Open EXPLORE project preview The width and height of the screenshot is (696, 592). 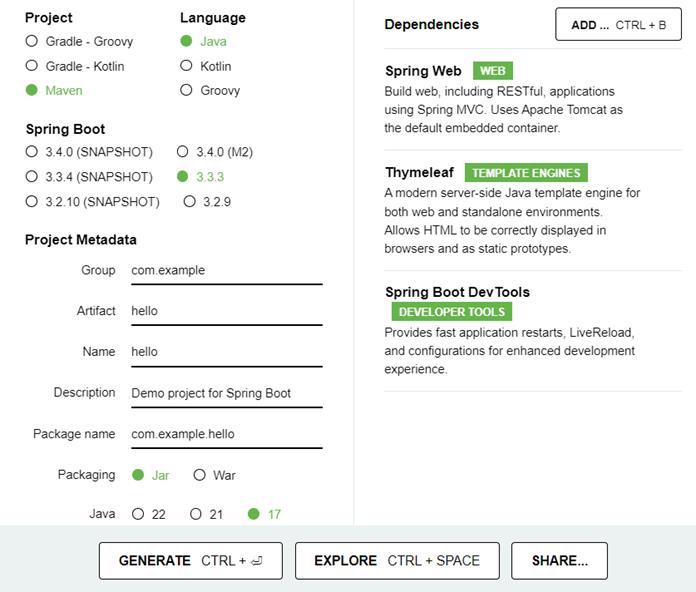[397, 561]
